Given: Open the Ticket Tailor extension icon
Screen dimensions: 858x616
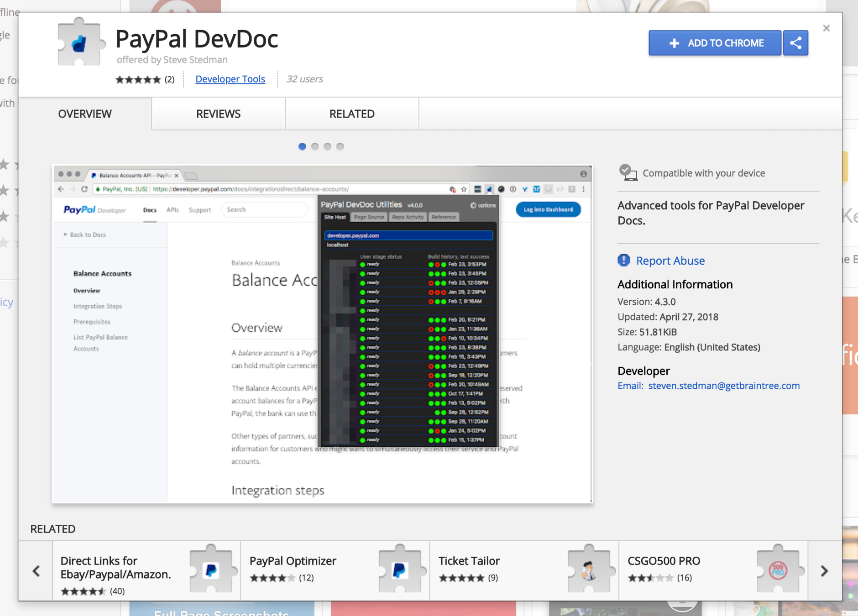Looking at the screenshot, I should (x=589, y=570).
